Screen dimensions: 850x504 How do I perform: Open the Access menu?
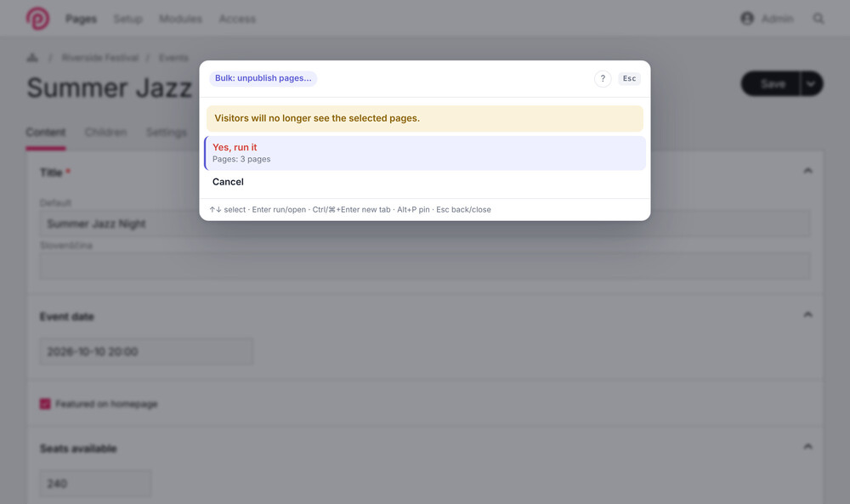(237, 19)
